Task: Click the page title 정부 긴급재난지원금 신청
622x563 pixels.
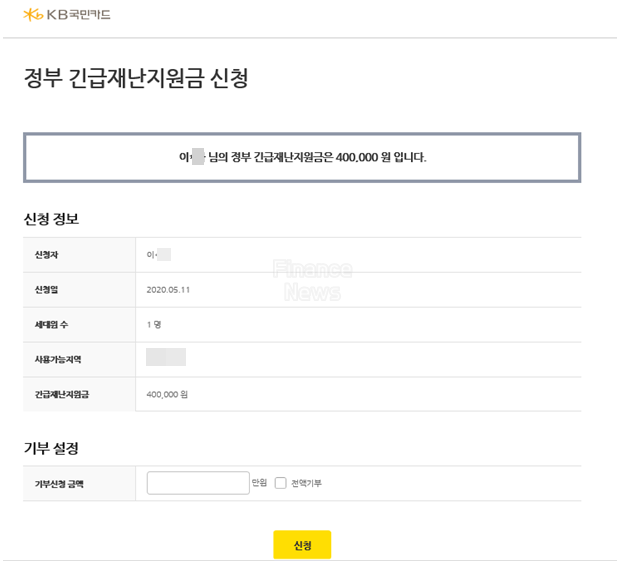Action: [136, 78]
